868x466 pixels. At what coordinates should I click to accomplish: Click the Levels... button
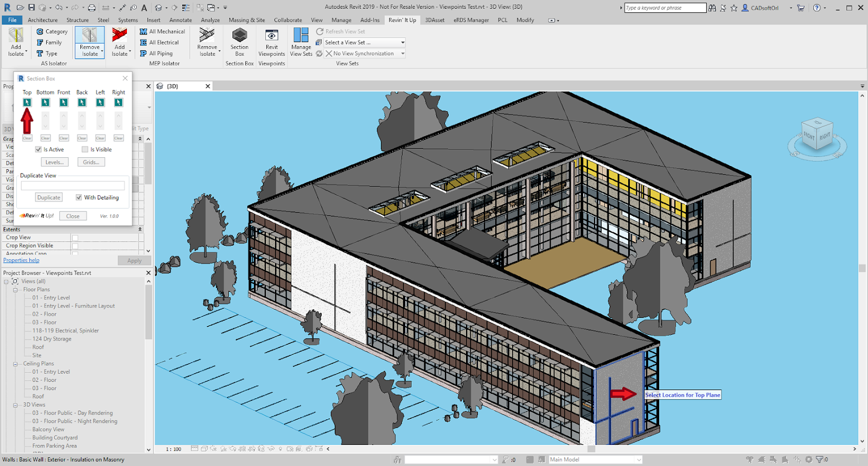pos(54,162)
